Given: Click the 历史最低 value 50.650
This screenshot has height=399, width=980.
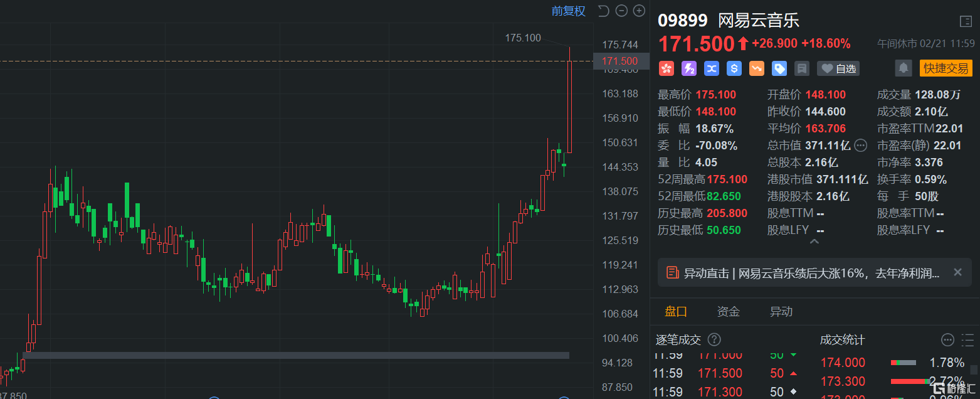Looking at the screenshot, I should click(x=724, y=230).
